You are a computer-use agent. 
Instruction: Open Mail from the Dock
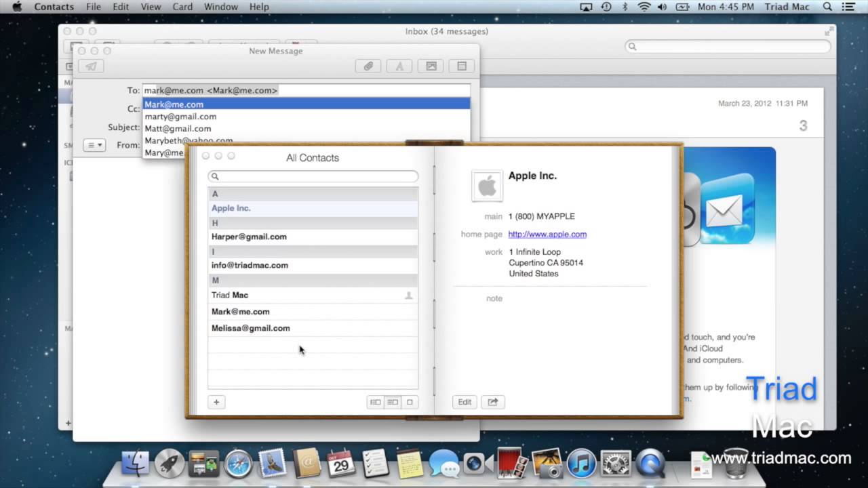tap(273, 464)
